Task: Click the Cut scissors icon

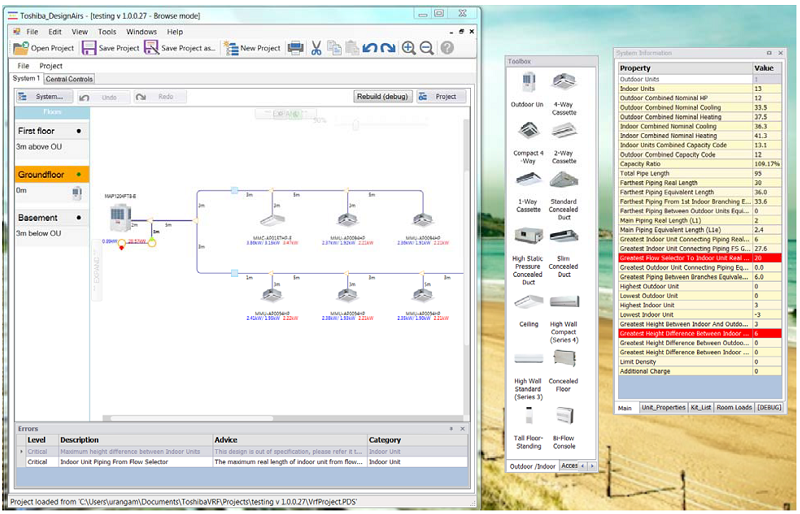Action: [x=316, y=48]
